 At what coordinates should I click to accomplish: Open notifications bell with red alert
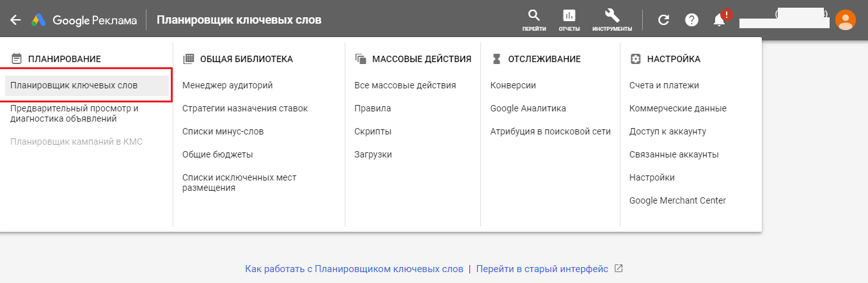click(720, 20)
